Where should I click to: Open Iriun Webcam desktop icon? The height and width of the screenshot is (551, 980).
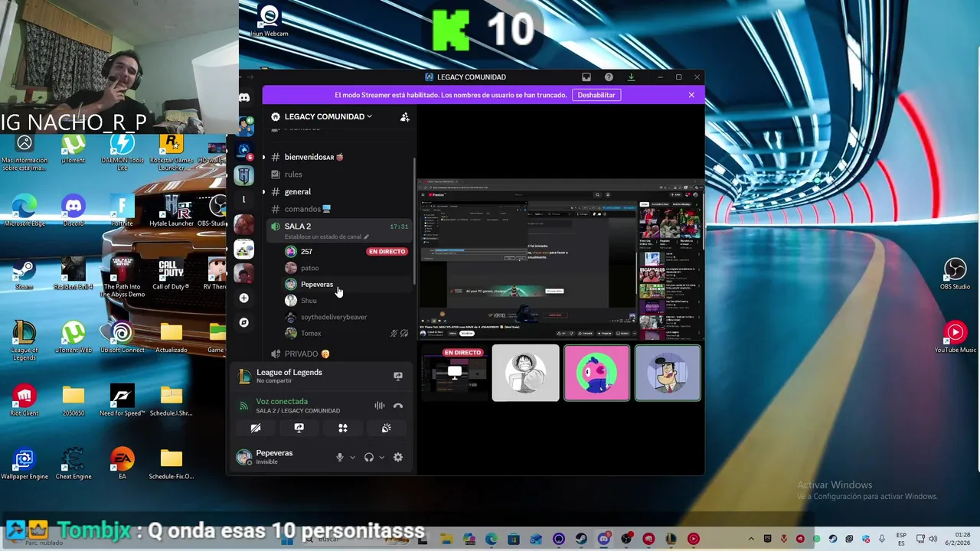(269, 21)
